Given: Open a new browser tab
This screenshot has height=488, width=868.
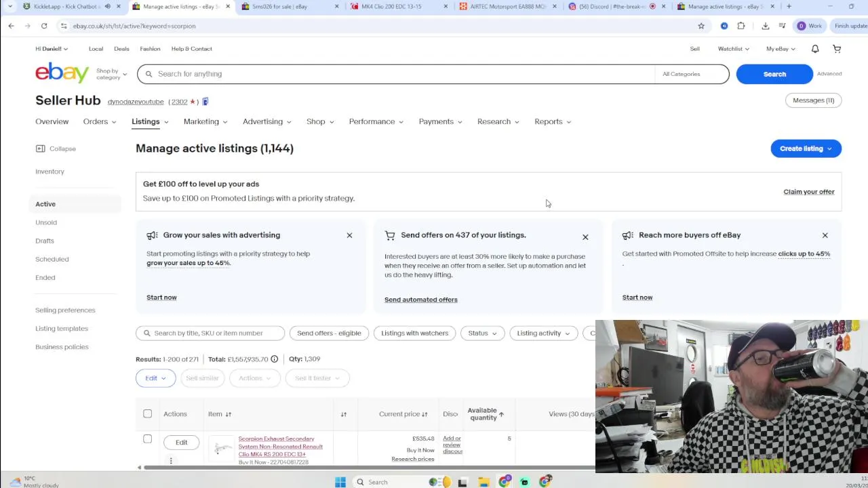Looking at the screenshot, I should pyautogui.click(x=789, y=6).
